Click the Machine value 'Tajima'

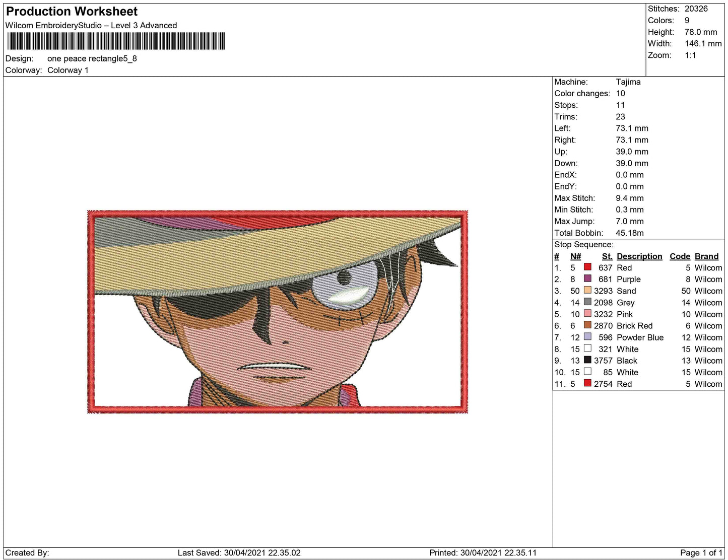coord(628,82)
